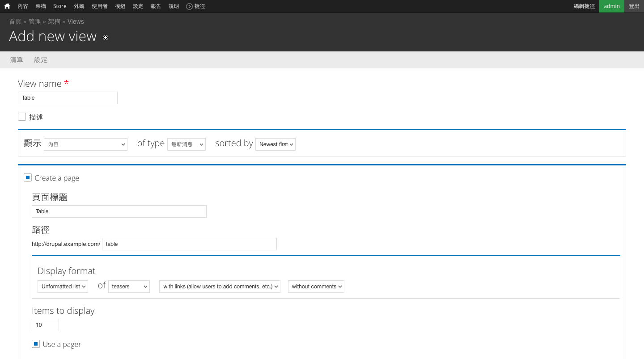This screenshot has width=644, height=359.
Task: Open the admin user account
Action: tap(612, 6)
